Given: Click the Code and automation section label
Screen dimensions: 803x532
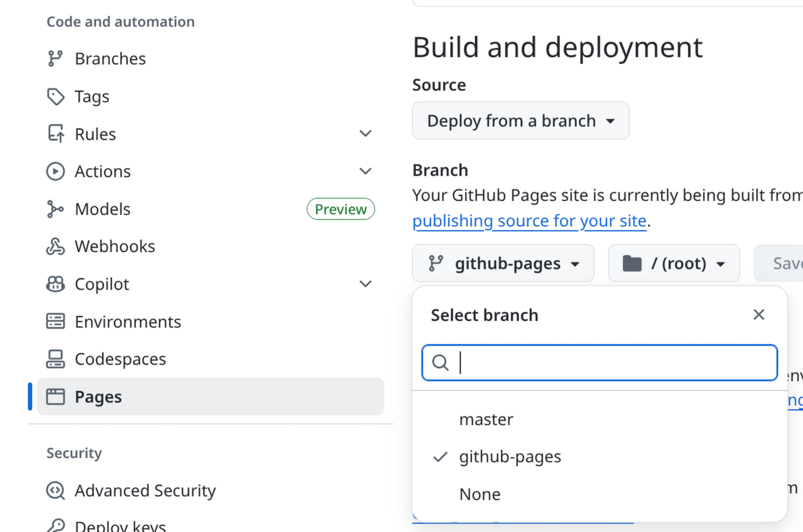Looking at the screenshot, I should pyautogui.click(x=121, y=22).
